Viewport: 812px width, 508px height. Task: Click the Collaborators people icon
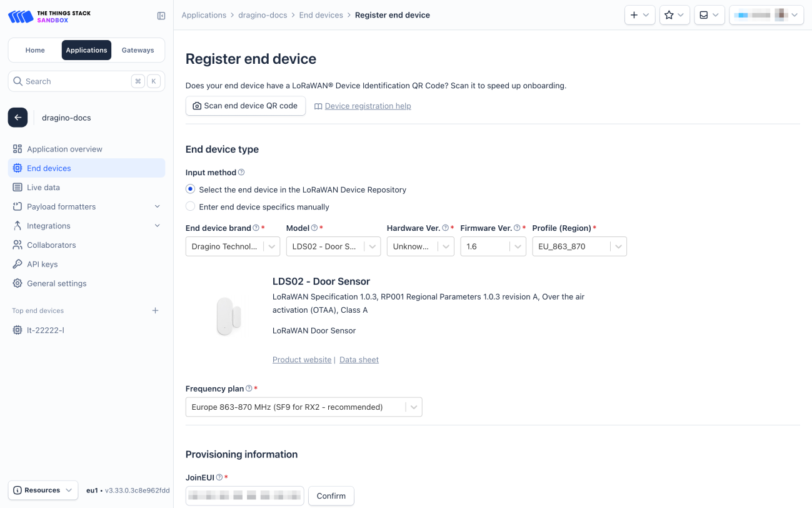18,245
